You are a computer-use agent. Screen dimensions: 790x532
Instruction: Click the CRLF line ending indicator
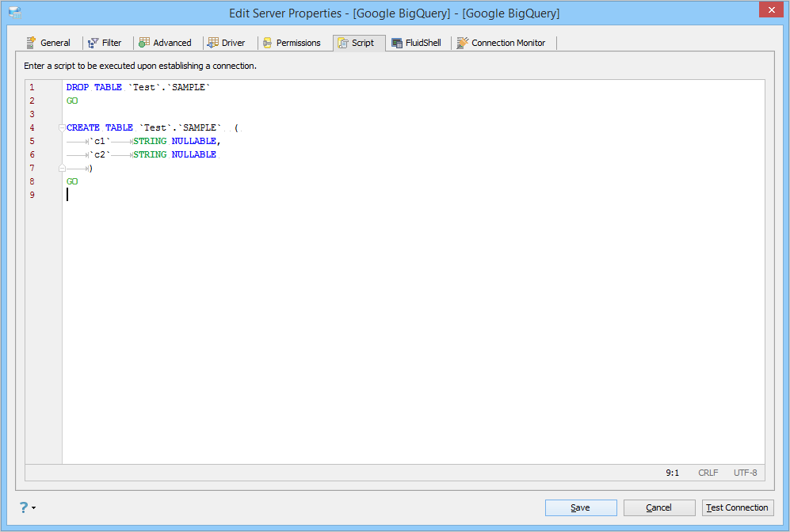(x=708, y=473)
